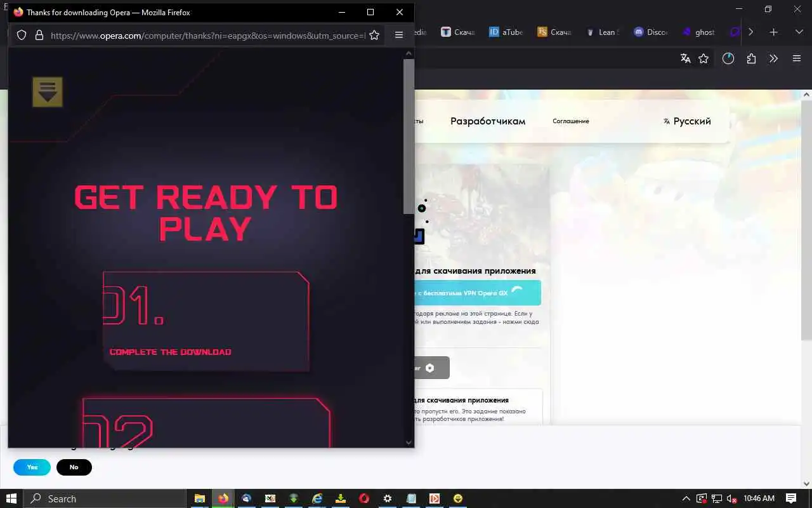Open a new tab with the plus button
This screenshot has width=812, height=508.
(x=774, y=32)
